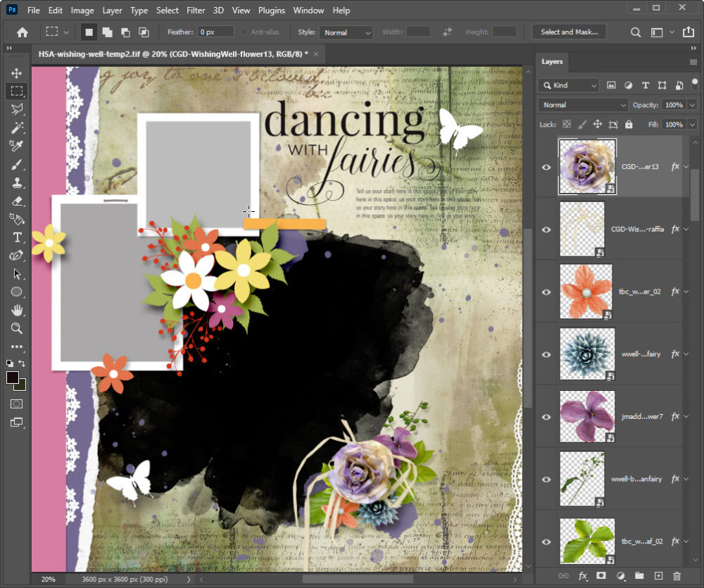This screenshot has width=704, height=588.
Task: Open the Fill slider dropdown arrow
Action: (692, 125)
